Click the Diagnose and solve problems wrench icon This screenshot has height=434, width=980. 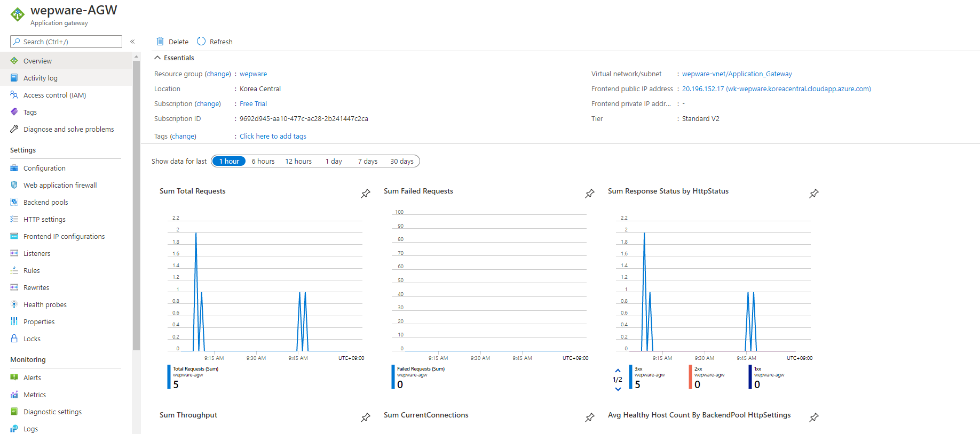click(14, 129)
